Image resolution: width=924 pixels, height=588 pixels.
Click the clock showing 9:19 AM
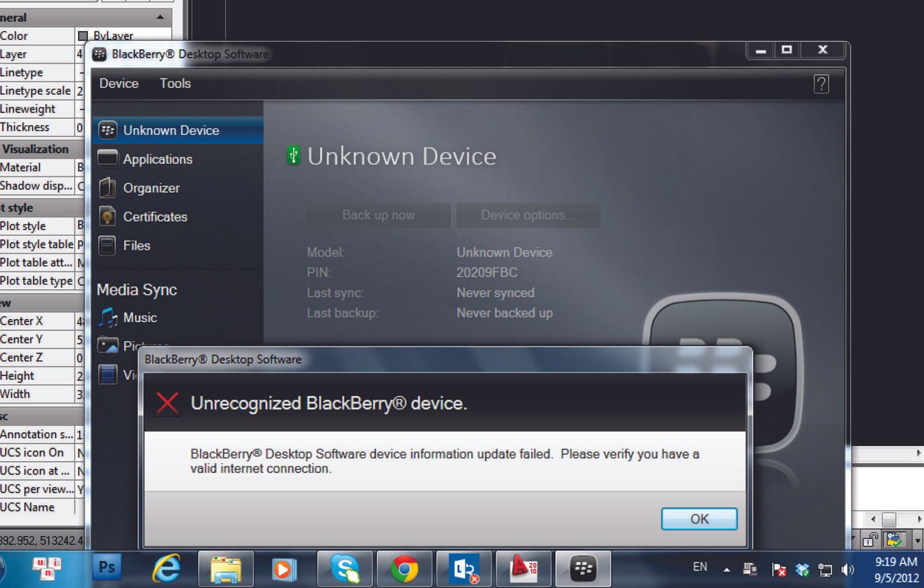coord(896,562)
